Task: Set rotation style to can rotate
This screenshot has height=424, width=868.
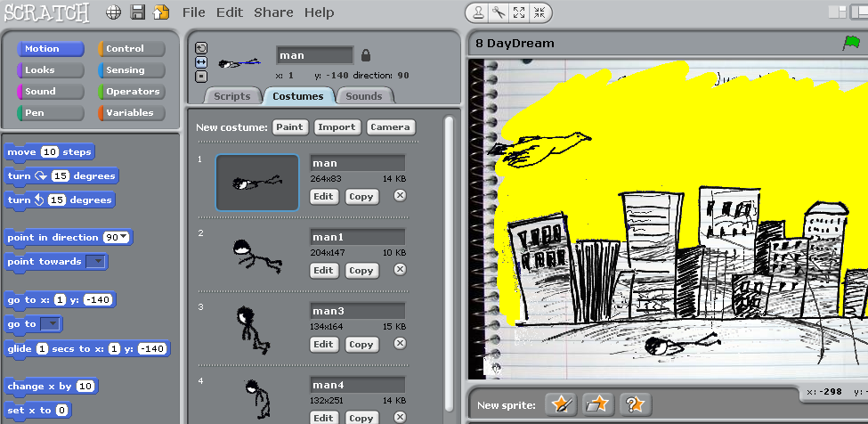Action: 201,48
